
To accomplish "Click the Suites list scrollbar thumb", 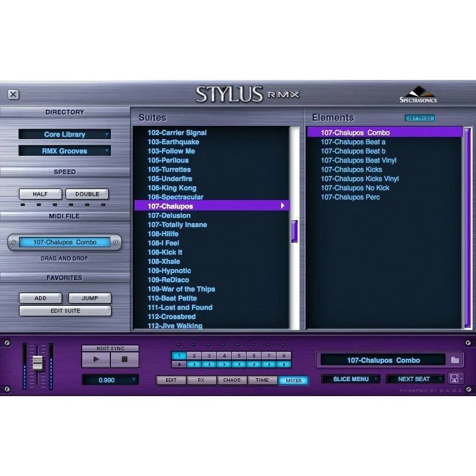I will (294, 231).
